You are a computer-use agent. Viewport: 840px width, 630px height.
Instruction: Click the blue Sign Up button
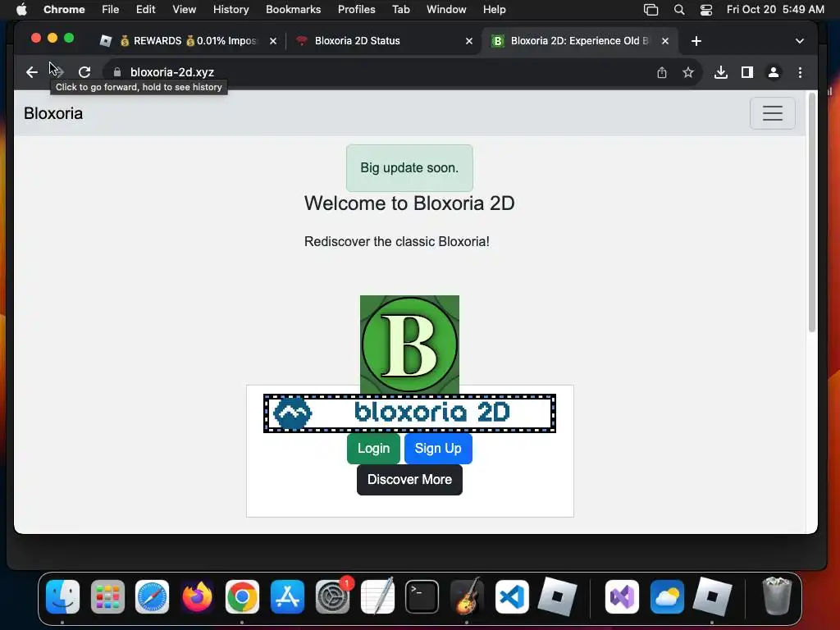click(438, 449)
